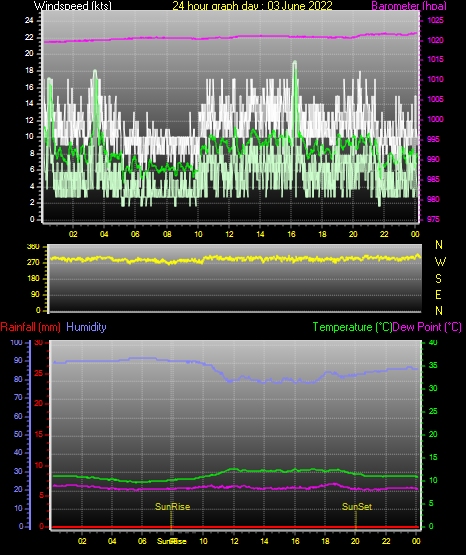The width and height of the screenshot is (466, 555).
Task: Click the 40 value on temperature axis
Action: coord(433,342)
